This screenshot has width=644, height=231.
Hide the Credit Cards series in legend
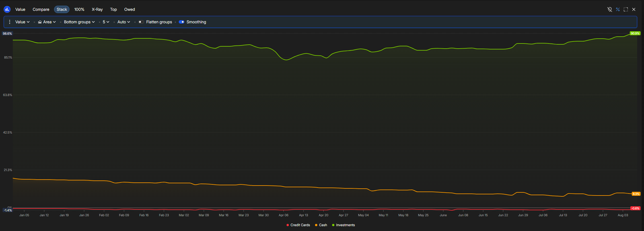[300, 225]
